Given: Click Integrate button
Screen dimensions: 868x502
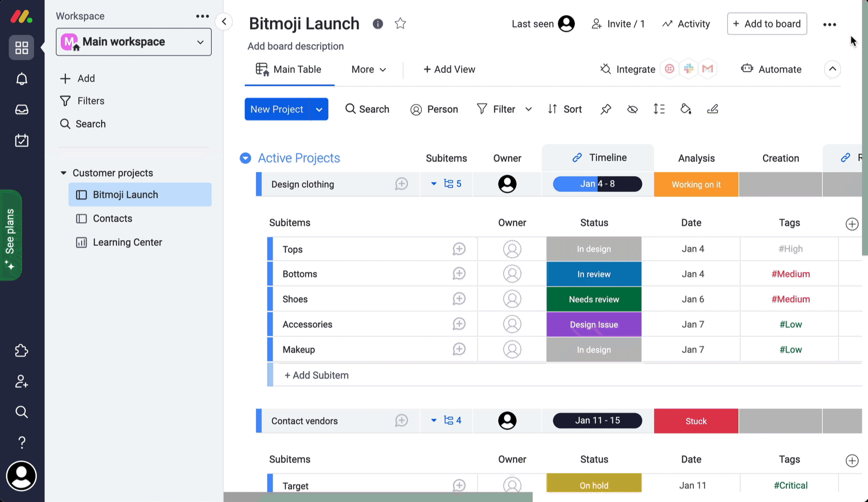Looking at the screenshot, I should 627,69.
